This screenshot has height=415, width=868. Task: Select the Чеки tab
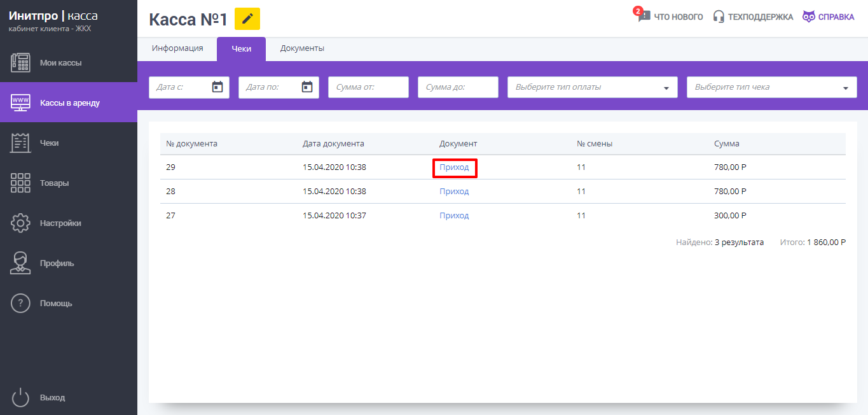[241, 48]
